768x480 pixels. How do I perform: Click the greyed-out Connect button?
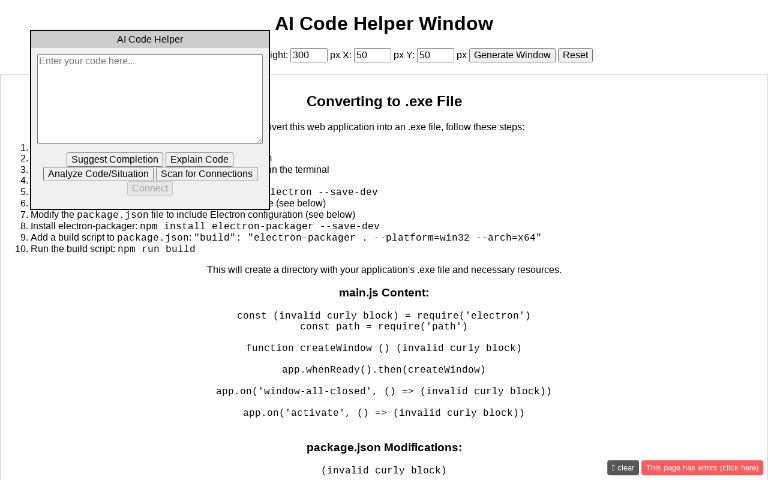tap(150, 188)
